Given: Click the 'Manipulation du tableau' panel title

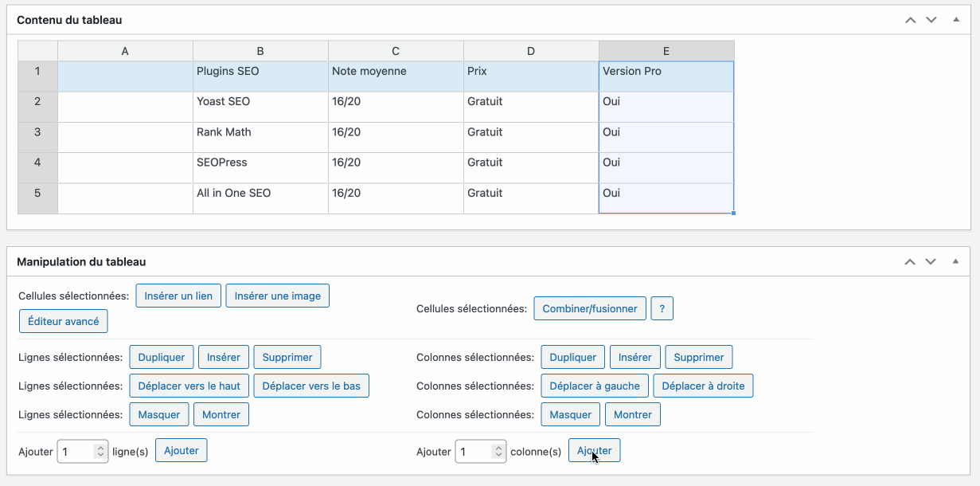Looking at the screenshot, I should pos(81,261).
